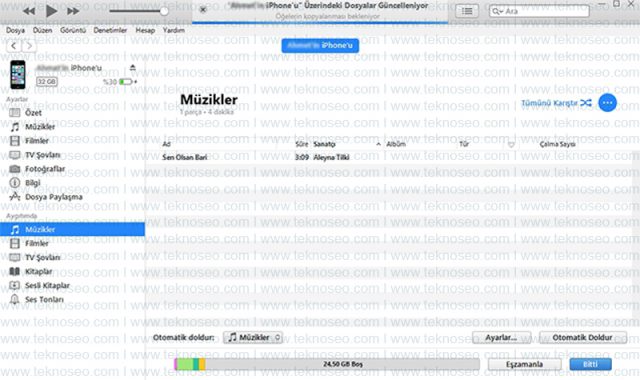Open the Görüntü menu
This screenshot has height=380, width=640.
coord(73,30)
